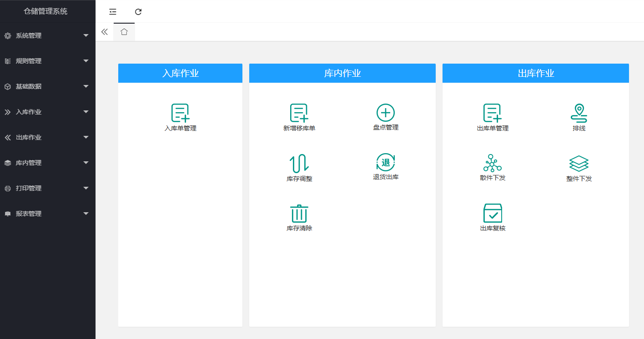Image resolution: width=644 pixels, height=339 pixels.
Task: Open the 出库单管理 icon
Action: 492,113
